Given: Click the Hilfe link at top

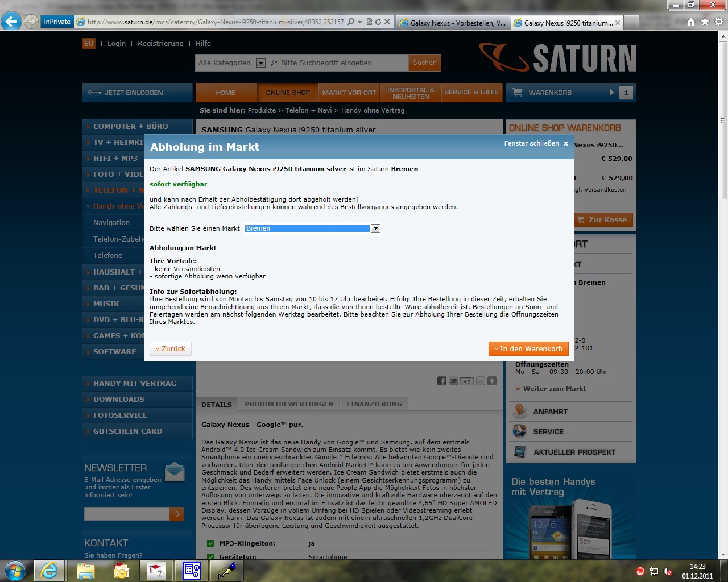Looking at the screenshot, I should pyautogui.click(x=203, y=43).
